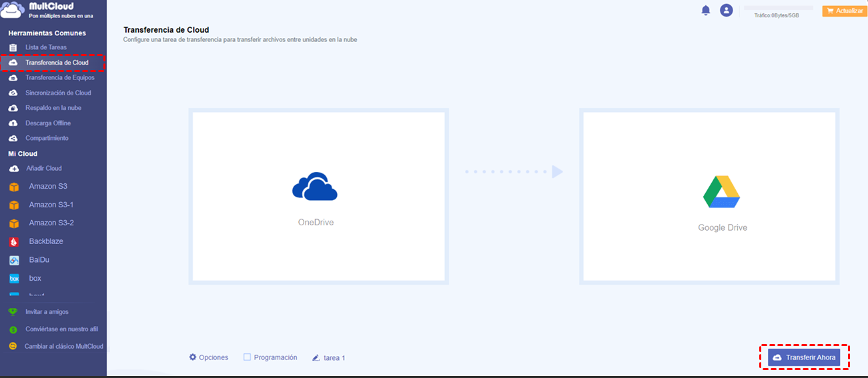Image resolution: width=868 pixels, height=378 pixels.
Task: Click Transferencia de Equipos cloud icon
Action: click(13, 78)
